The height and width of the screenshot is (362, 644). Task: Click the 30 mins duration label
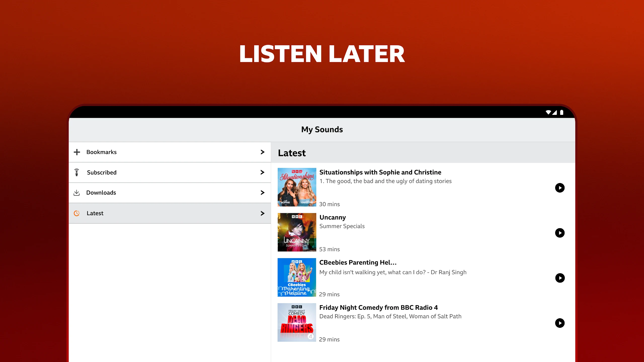(x=330, y=204)
